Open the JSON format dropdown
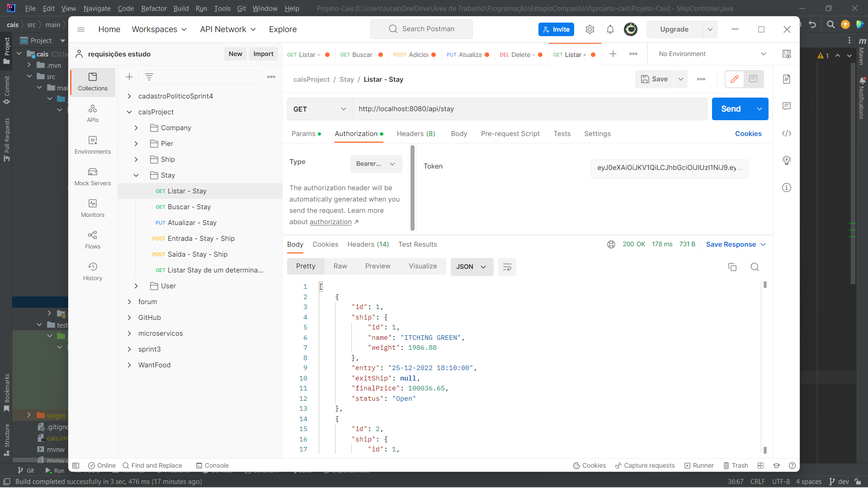The height and width of the screenshot is (488, 868). 472,267
